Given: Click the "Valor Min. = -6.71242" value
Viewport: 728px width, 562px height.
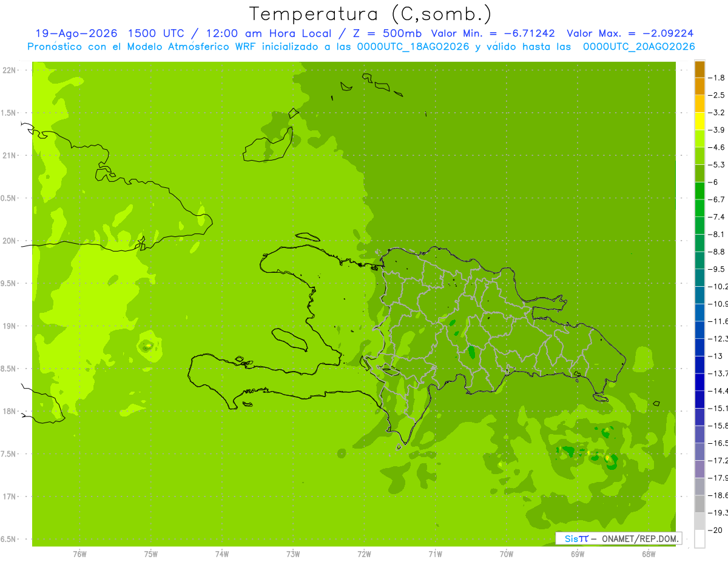Looking at the screenshot, I should 492,33.
